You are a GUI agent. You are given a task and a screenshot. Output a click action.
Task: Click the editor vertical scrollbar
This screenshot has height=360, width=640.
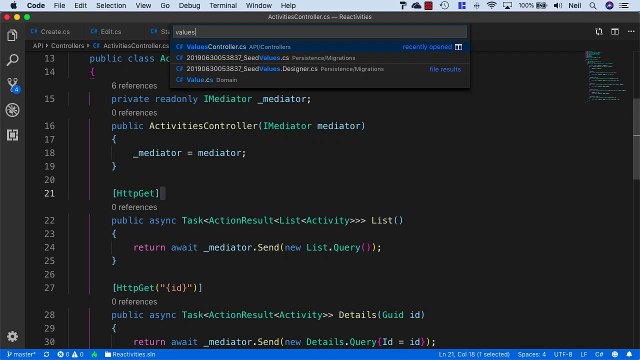(636, 139)
